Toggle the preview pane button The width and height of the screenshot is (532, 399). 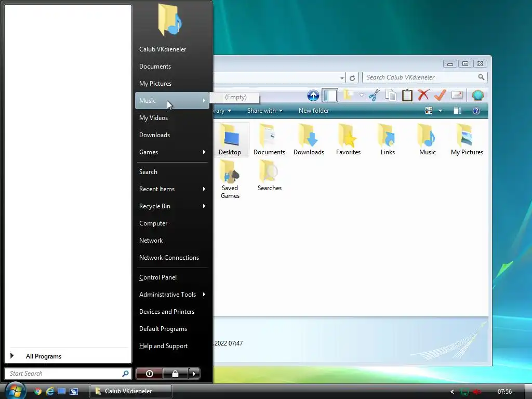point(457,111)
